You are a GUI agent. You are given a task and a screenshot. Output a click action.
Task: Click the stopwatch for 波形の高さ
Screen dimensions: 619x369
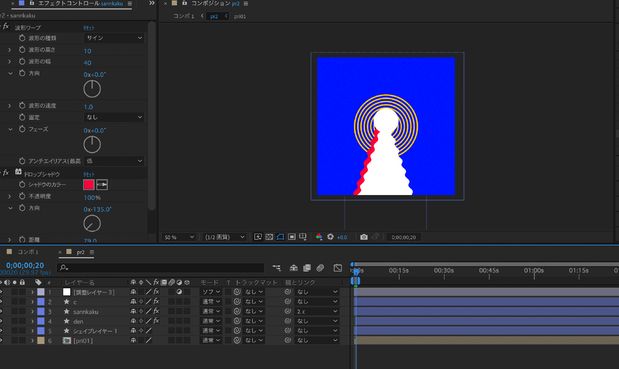point(22,50)
